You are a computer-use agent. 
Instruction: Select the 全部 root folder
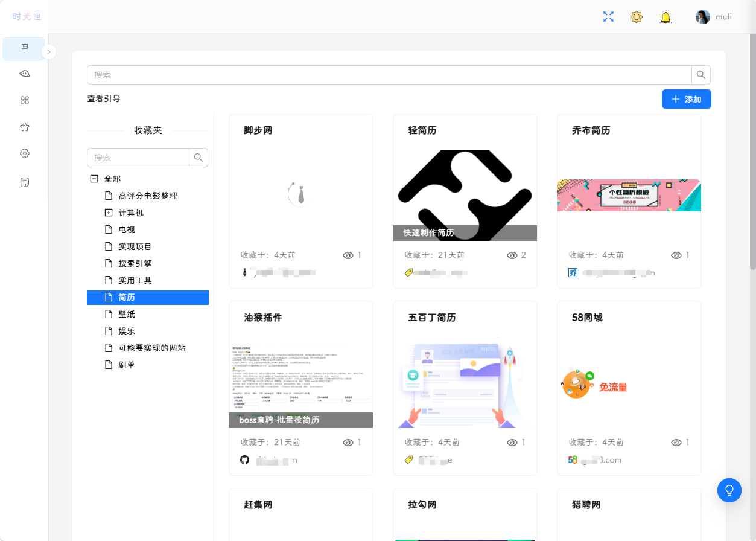[x=112, y=179]
